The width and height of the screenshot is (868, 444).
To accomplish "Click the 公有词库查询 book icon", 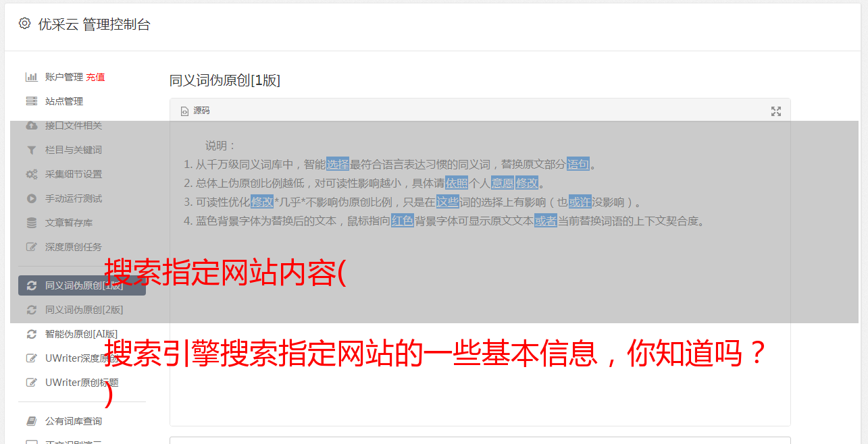I will point(31,421).
